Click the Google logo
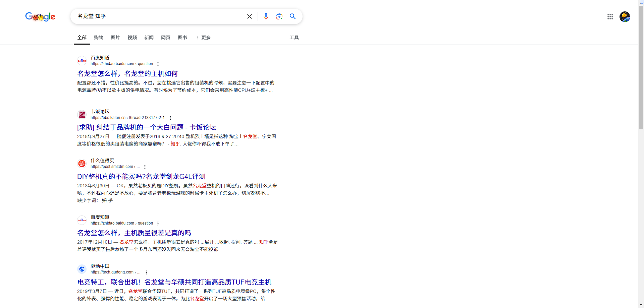 click(40, 16)
